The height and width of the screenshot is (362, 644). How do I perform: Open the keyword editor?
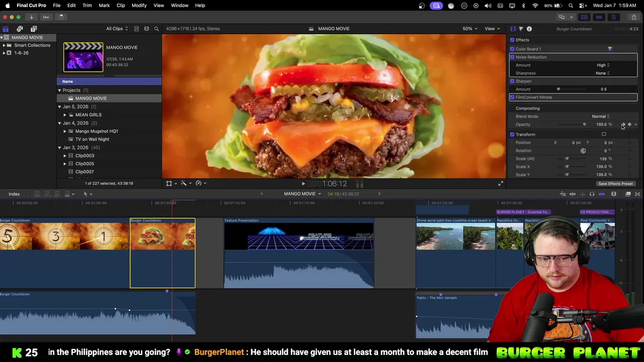coord(46,17)
